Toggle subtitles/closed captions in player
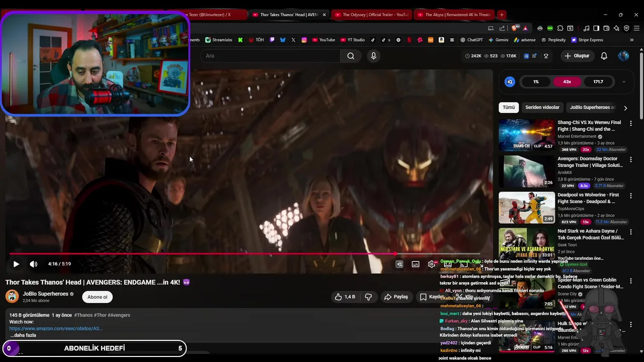This screenshot has height=362, width=644. (416, 264)
